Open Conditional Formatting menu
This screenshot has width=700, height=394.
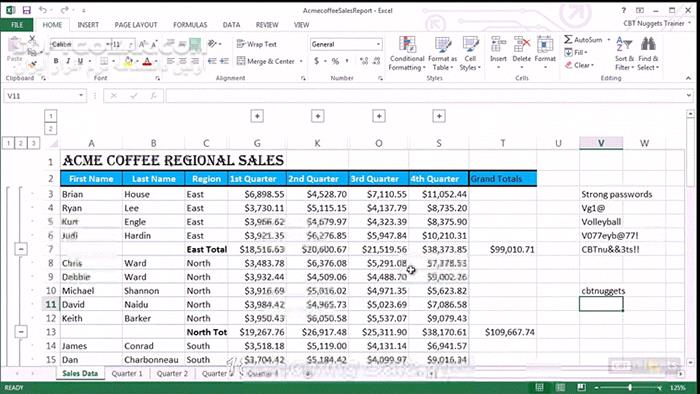407,54
